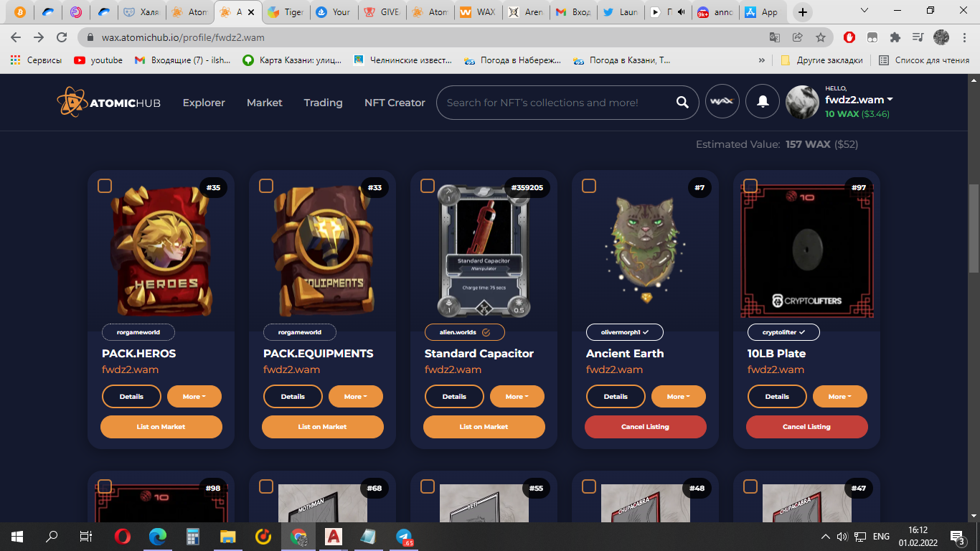The height and width of the screenshot is (551, 980).
Task: Click the fwdz2.wam profile avatar
Action: (803, 102)
